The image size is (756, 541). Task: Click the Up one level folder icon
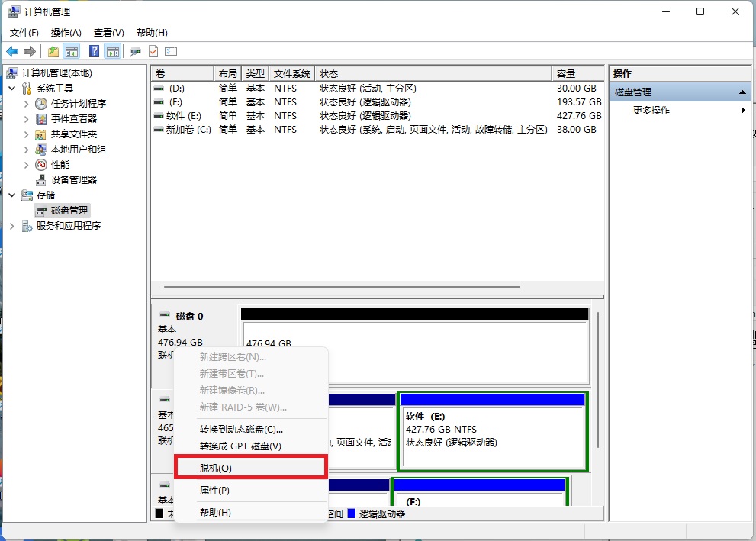pos(53,51)
